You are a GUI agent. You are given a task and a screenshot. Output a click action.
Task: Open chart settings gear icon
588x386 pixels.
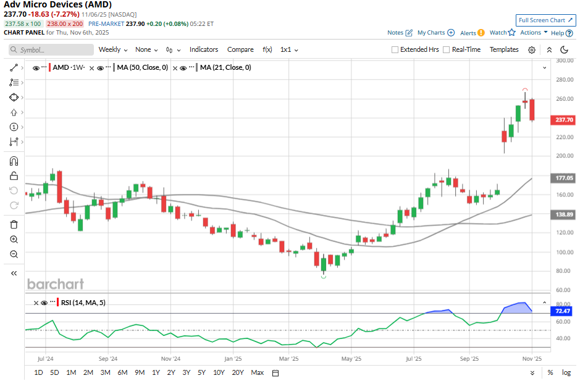531,50
